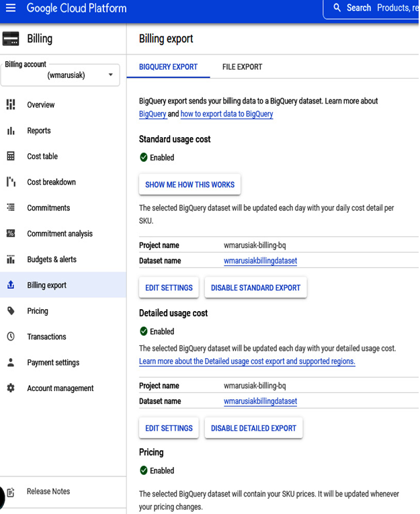The width and height of the screenshot is (420, 514).
Task: Click the Pricing tag icon
Action: point(11,310)
